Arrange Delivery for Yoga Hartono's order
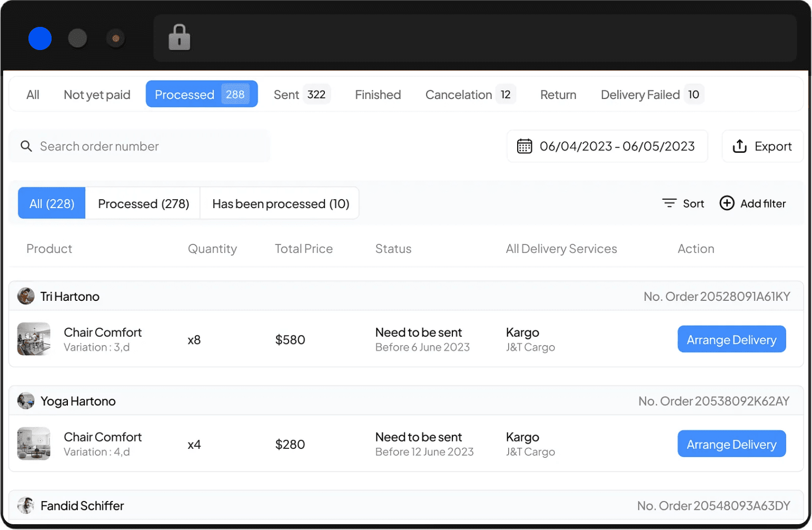Screen dimensions: 812x530 point(731,444)
